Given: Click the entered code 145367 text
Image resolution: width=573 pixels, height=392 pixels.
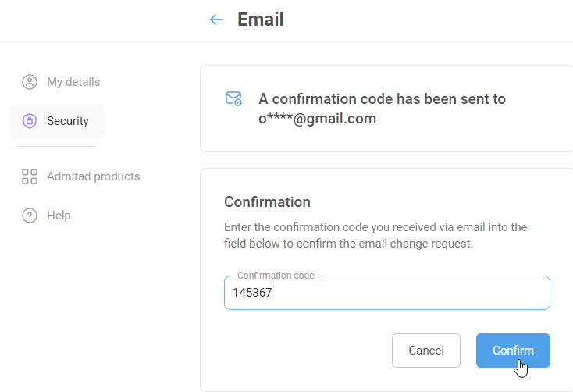Looking at the screenshot, I should 252,293.
